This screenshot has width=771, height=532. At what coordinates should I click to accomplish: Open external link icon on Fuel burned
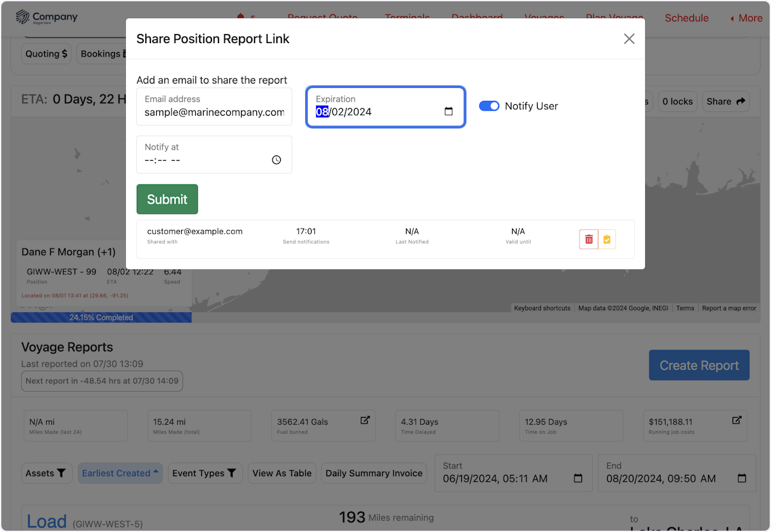[x=364, y=420]
